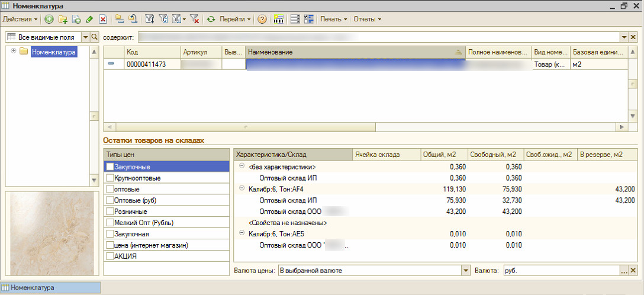Click the magnifier search icon beside field selector

click(94, 37)
